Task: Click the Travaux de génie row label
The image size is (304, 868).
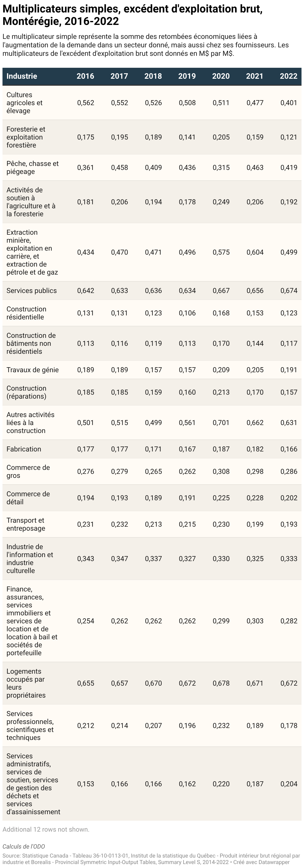Action: (x=33, y=370)
